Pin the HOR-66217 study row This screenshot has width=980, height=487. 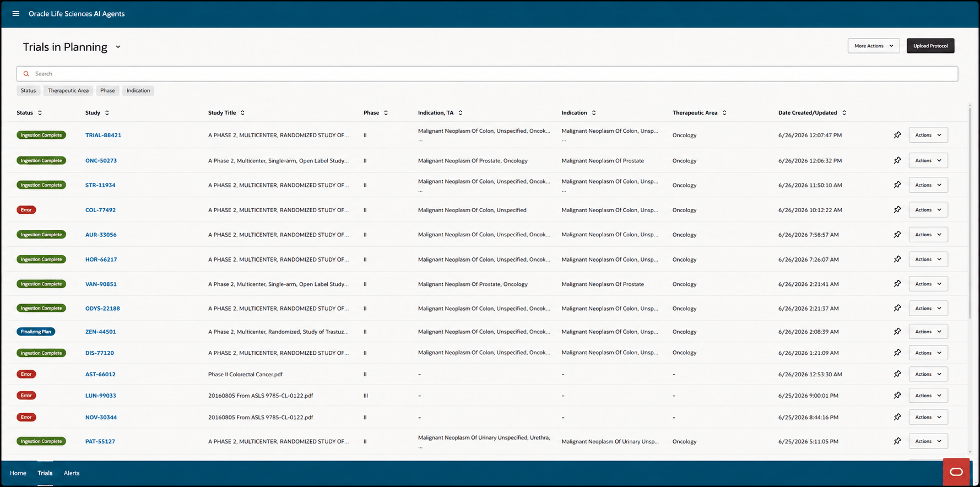(897, 259)
